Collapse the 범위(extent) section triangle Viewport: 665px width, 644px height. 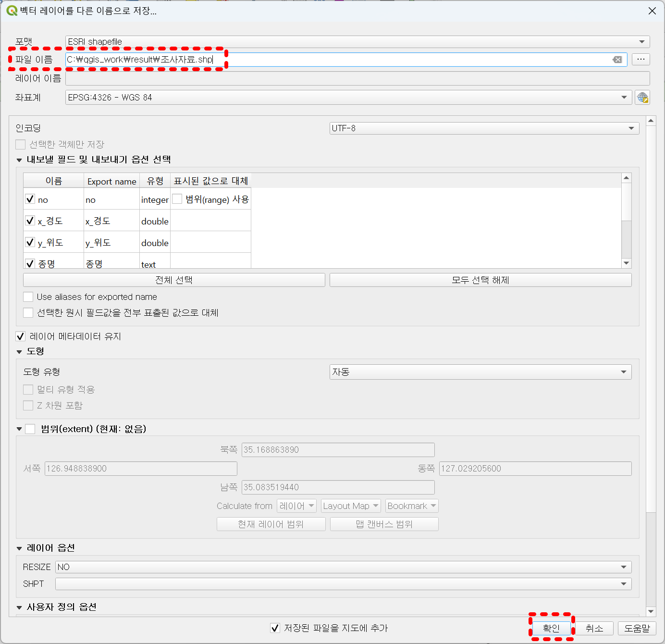pyautogui.click(x=19, y=429)
